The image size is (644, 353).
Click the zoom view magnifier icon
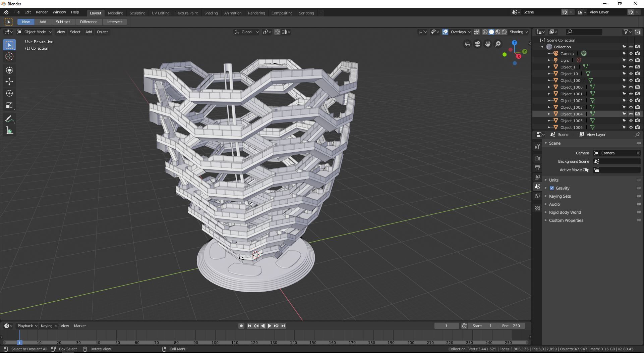coord(498,44)
